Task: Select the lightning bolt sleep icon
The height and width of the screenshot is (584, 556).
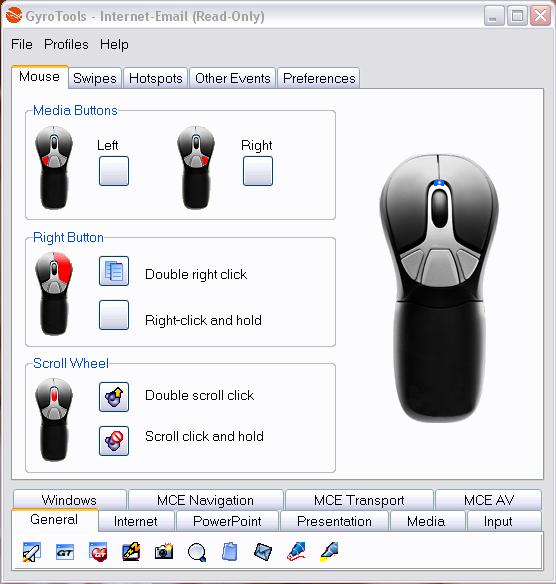Action: [x=131, y=552]
